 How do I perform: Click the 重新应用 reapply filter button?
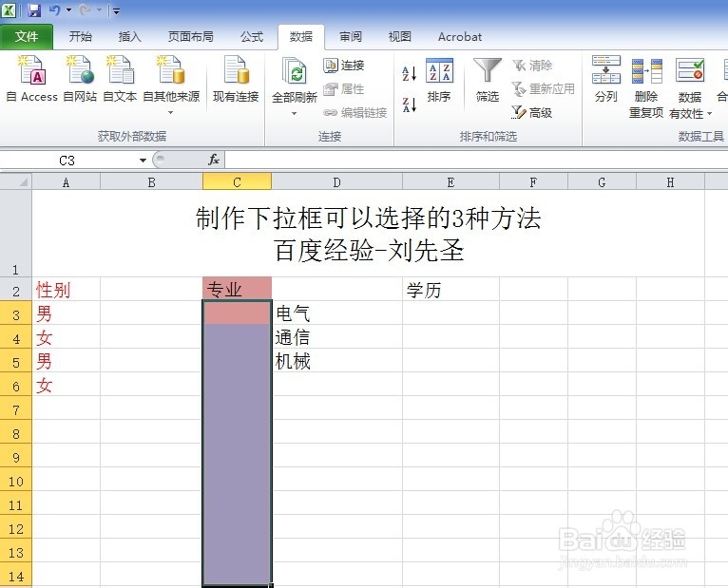(x=544, y=88)
